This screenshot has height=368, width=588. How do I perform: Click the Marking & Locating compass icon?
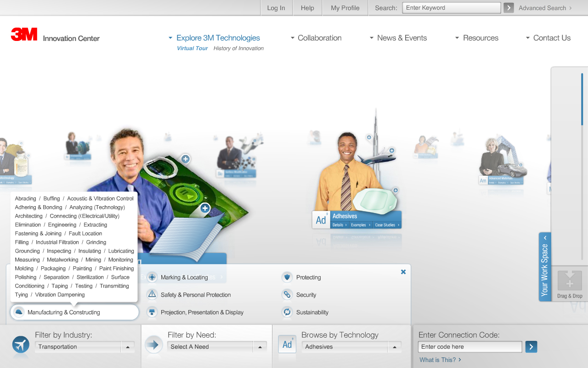click(x=152, y=277)
